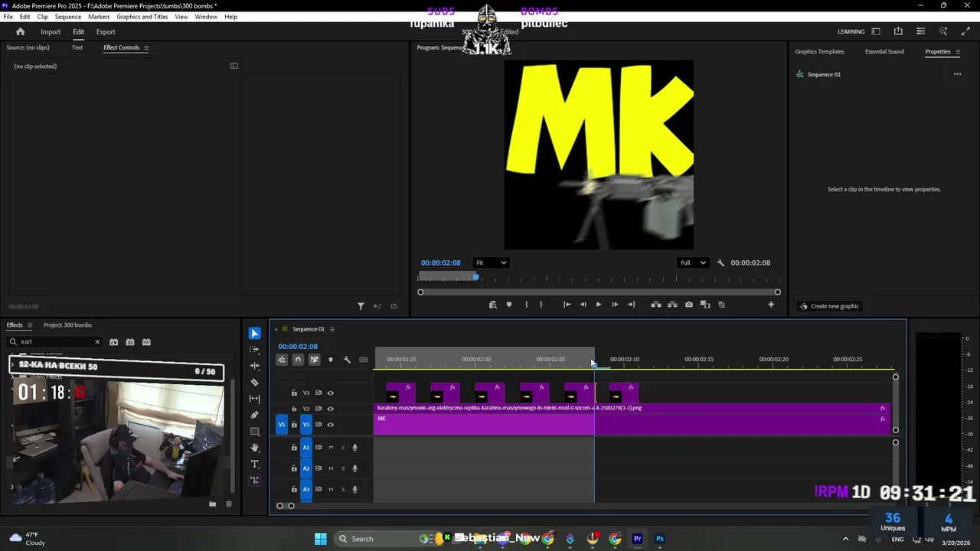Viewport: 980px width, 551px height.
Task: Solo audio track A2
Action: click(x=343, y=468)
